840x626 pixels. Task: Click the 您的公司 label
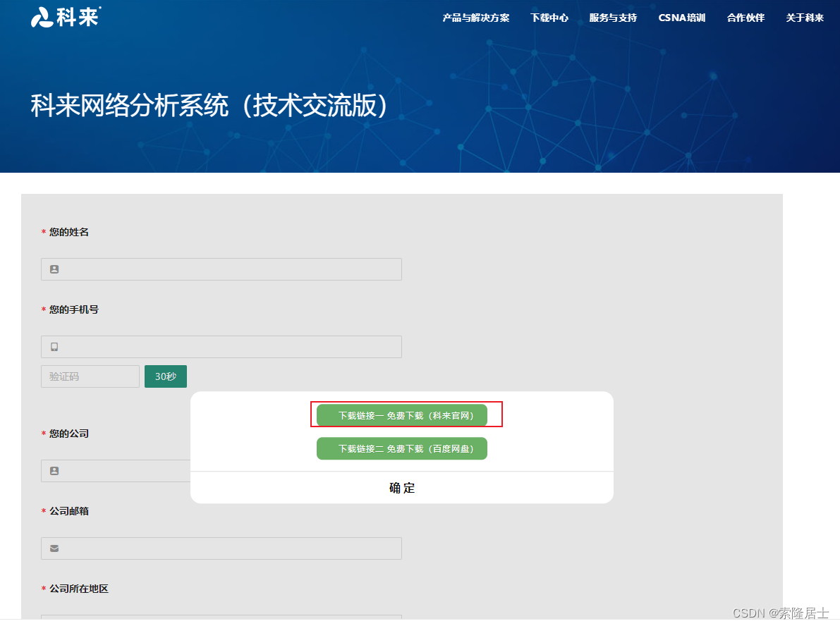[69, 434]
